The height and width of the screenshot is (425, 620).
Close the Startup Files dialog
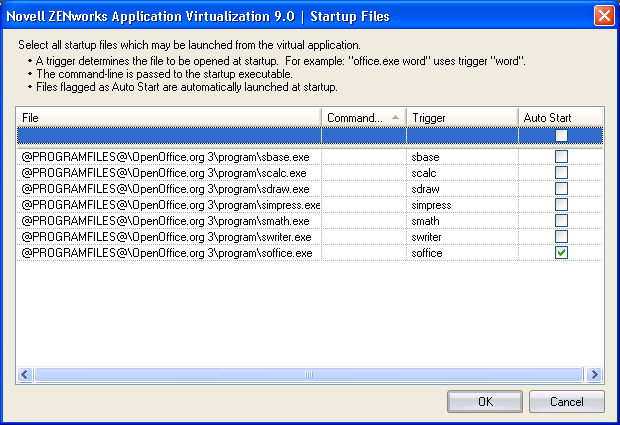coord(603,16)
